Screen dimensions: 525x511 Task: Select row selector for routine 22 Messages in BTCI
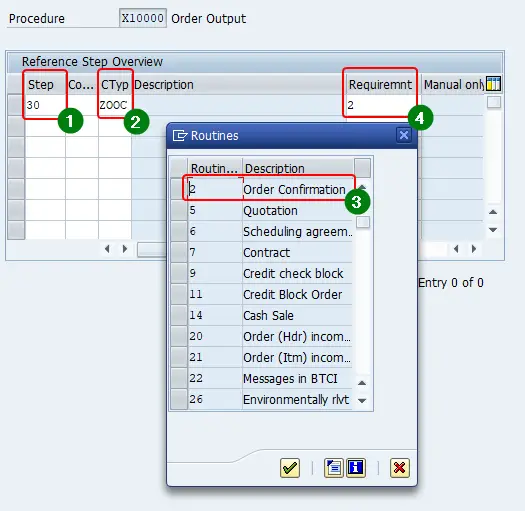pos(179,378)
